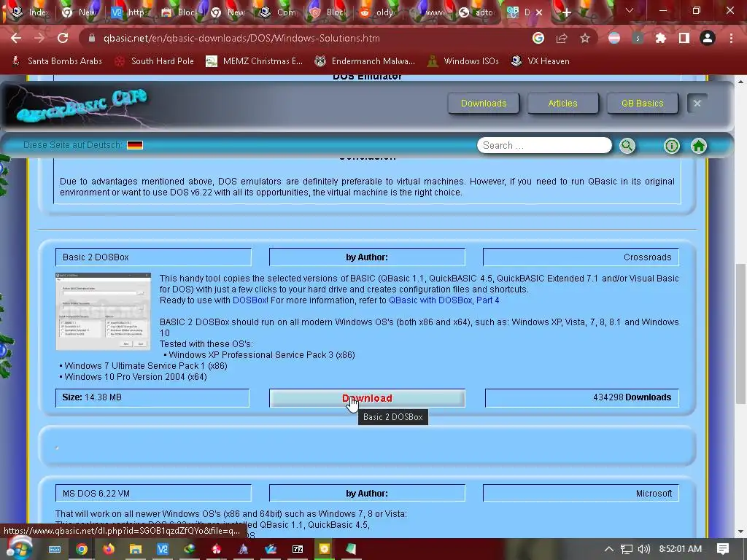Switch site to German via flag icon
The width and height of the screenshot is (747, 560).
135,145
